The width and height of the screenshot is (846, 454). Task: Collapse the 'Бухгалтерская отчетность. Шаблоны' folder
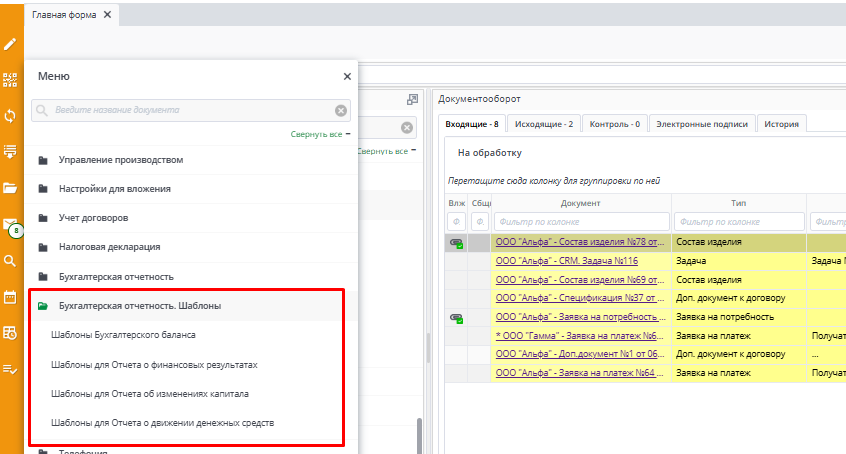pyautogui.click(x=139, y=305)
